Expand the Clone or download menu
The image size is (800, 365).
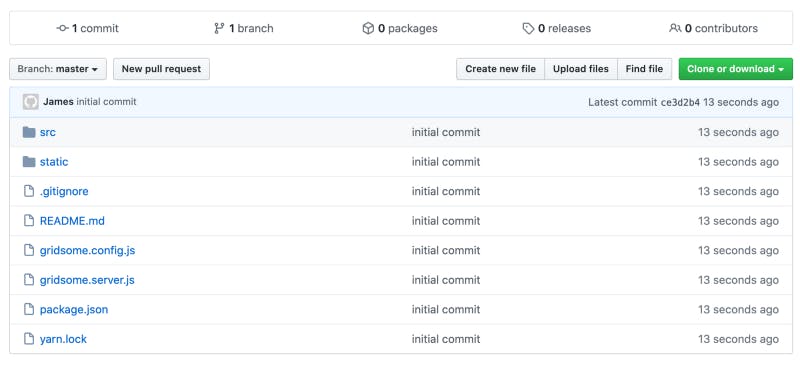point(736,69)
